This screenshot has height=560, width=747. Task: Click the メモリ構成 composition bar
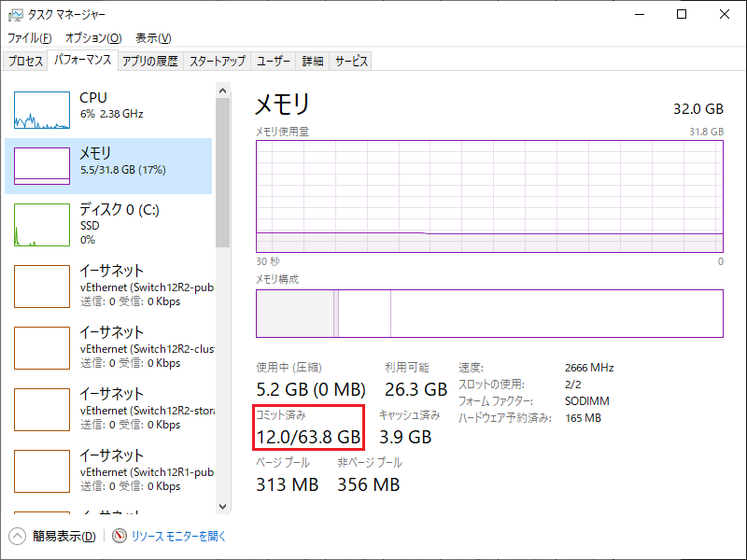point(489,313)
